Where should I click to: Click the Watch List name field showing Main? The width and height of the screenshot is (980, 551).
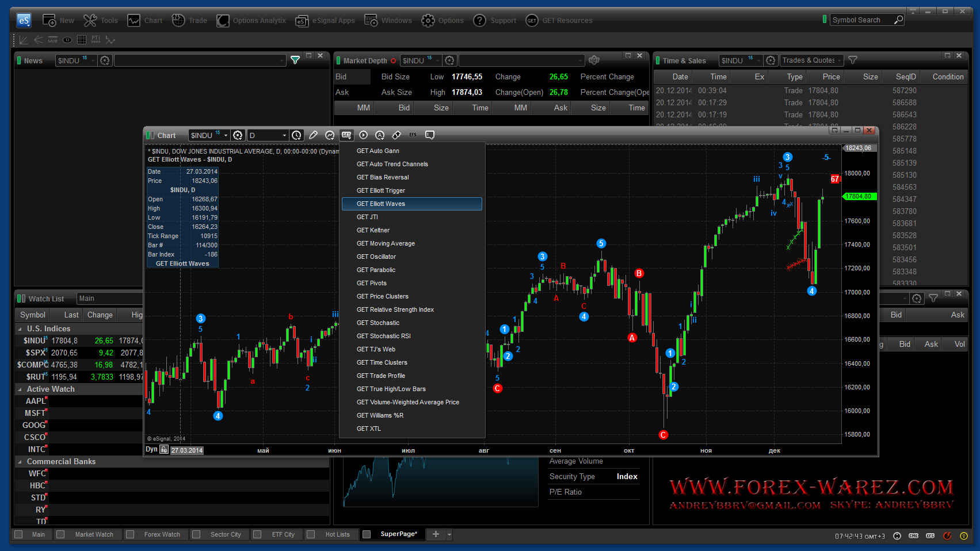[x=109, y=299]
